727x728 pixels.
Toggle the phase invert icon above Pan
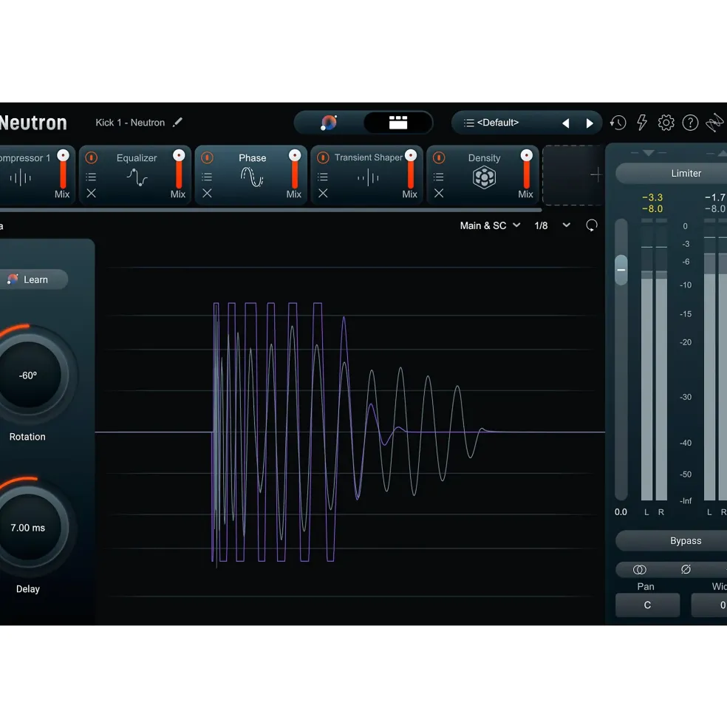click(686, 570)
